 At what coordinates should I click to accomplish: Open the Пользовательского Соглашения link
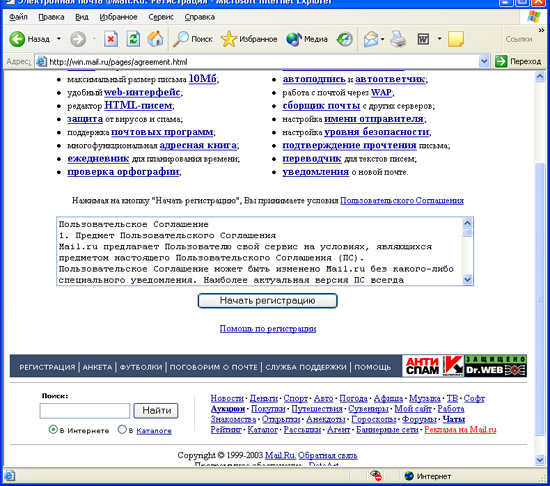(x=402, y=201)
